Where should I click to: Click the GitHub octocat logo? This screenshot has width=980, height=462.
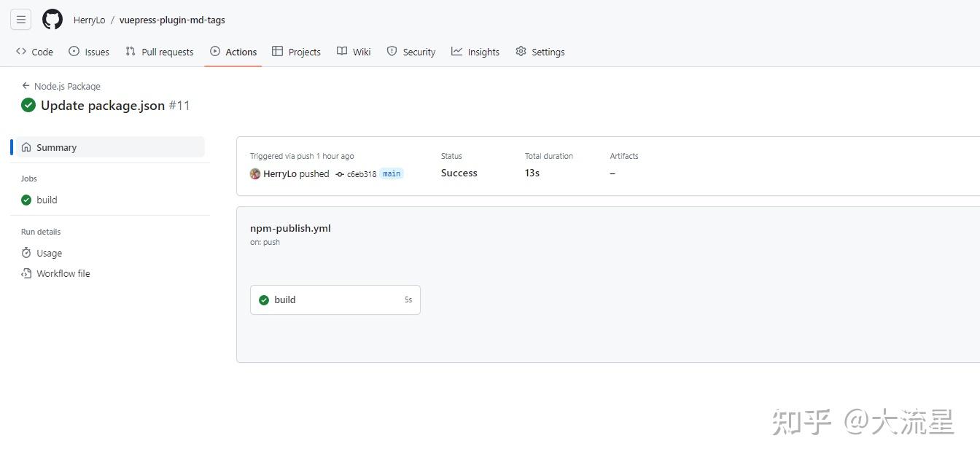click(52, 19)
